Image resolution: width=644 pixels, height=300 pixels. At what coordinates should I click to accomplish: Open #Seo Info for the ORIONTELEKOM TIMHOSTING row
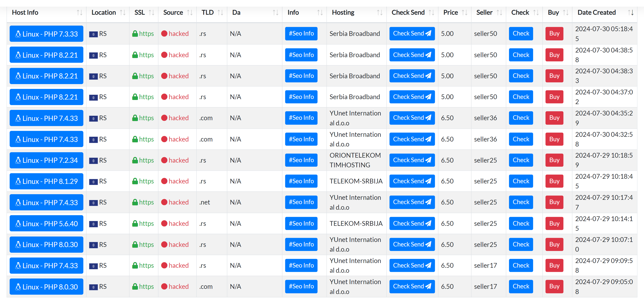[x=301, y=160]
